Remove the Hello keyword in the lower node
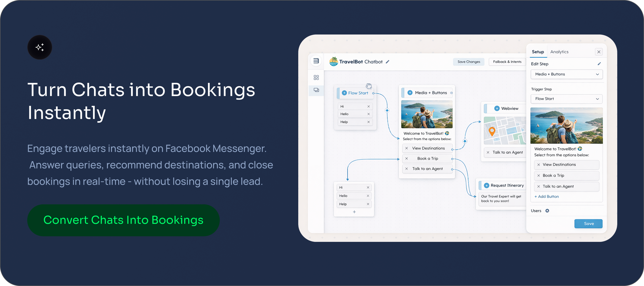The height and width of the screenshot is (286, 644). tap(368, 196)
